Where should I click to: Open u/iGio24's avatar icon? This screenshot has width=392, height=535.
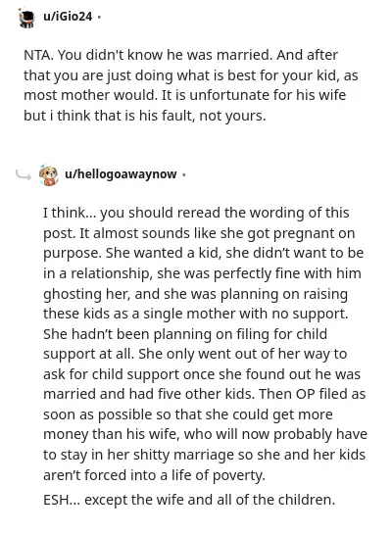click(x=26, y=18)
